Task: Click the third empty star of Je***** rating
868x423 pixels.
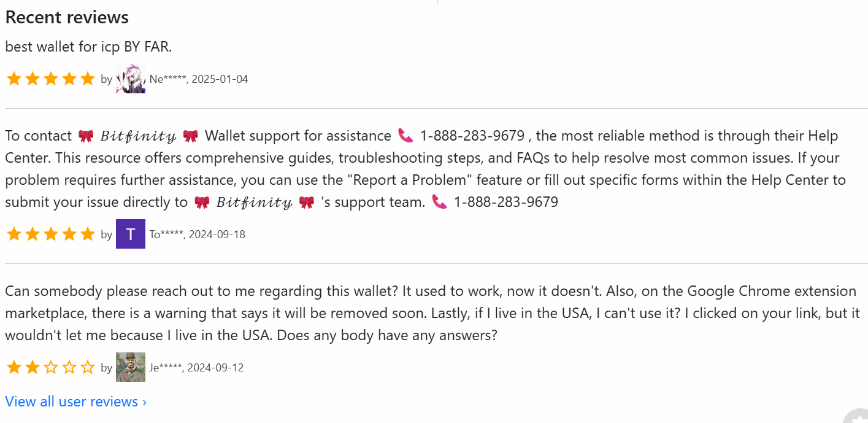Action: (51, 367)
